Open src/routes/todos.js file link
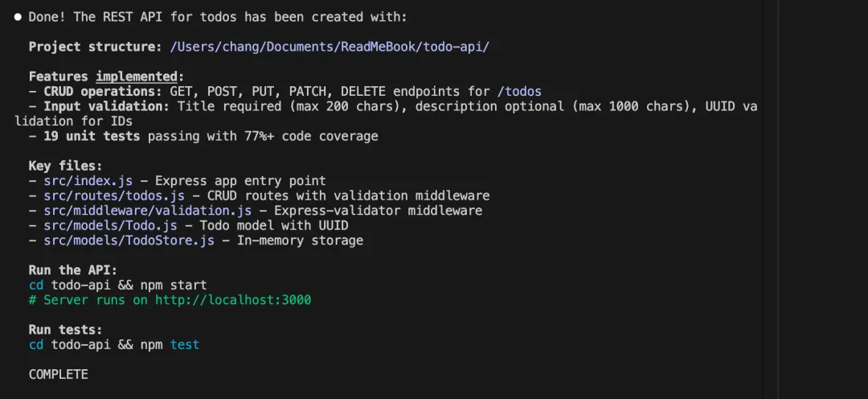This screenshot has width=868, height=399. [114, 195]
